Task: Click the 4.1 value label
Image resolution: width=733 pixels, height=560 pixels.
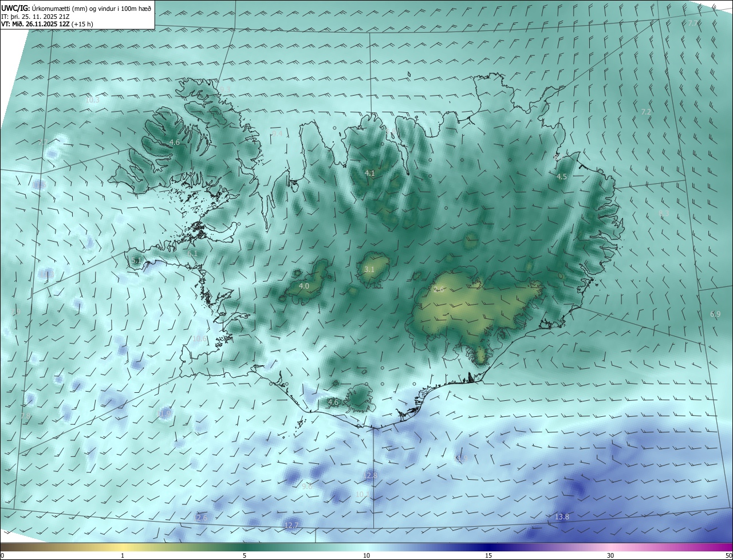Action: tap(369, 173)
